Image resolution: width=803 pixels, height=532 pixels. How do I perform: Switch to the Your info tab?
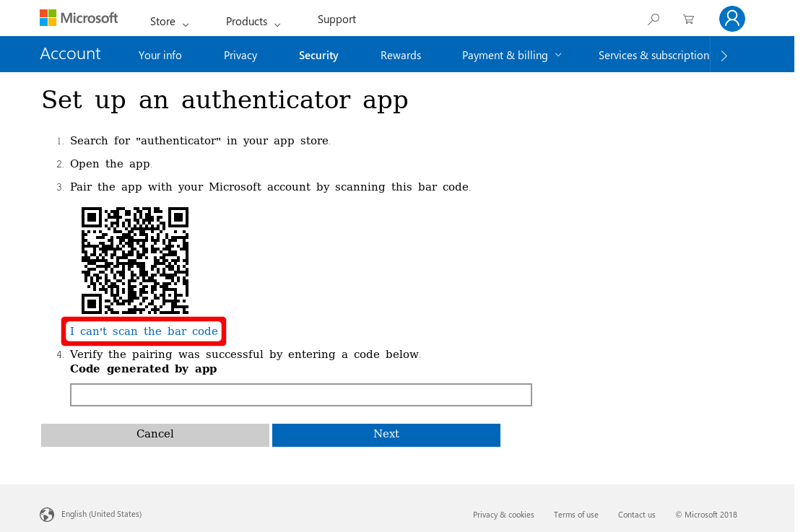tap(160, 55)
